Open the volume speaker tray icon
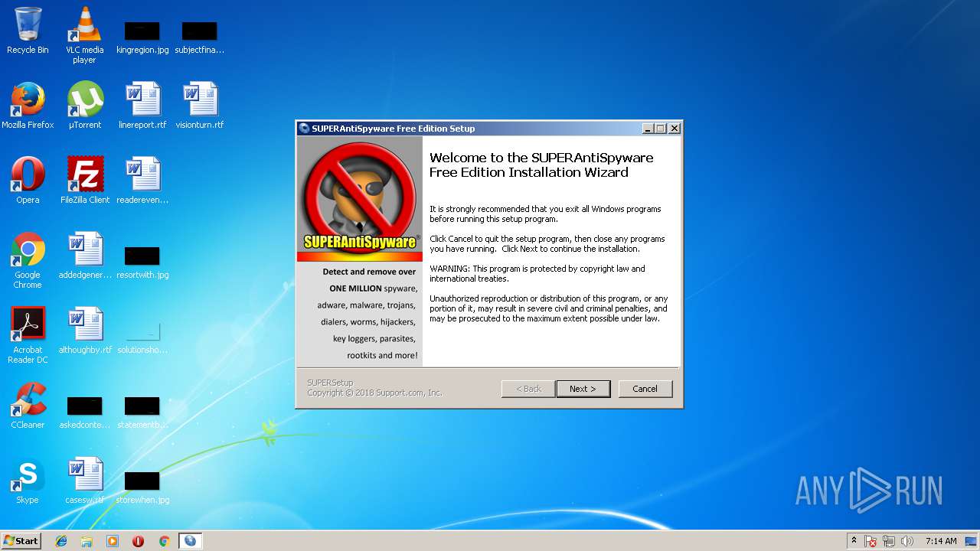This screenshot has height=551, width=980. coord(906,541)
